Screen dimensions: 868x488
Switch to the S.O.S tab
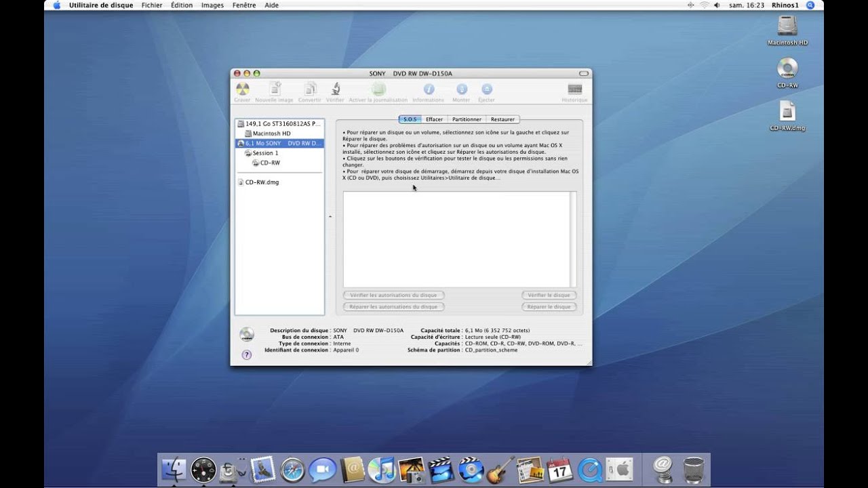[410, 119]
